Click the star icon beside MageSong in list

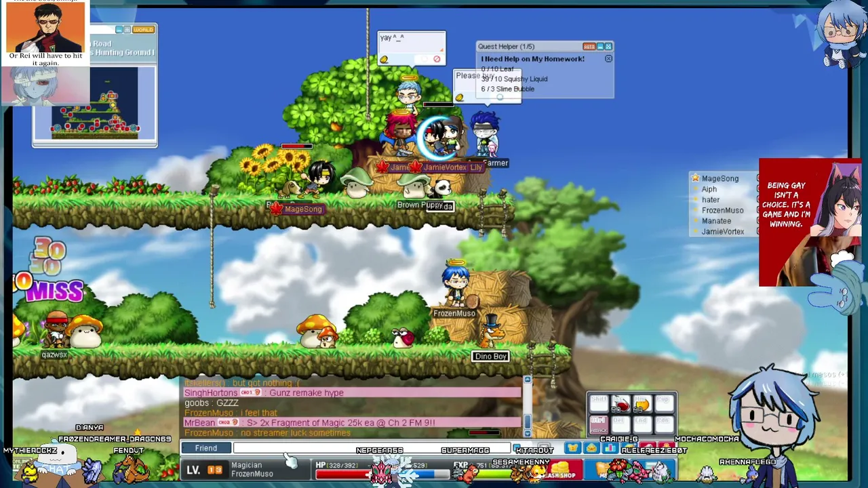point(695,178)
